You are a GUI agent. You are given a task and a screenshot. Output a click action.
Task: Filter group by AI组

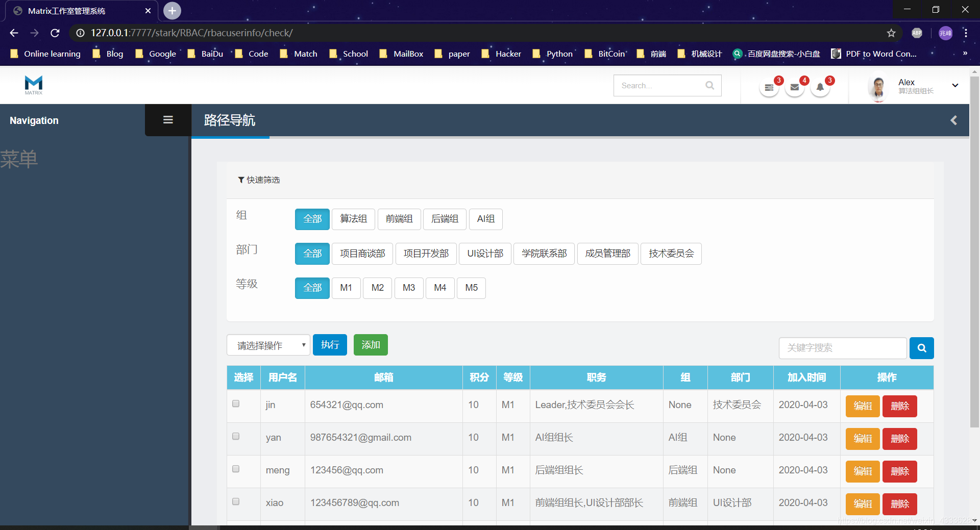point(486,219)
